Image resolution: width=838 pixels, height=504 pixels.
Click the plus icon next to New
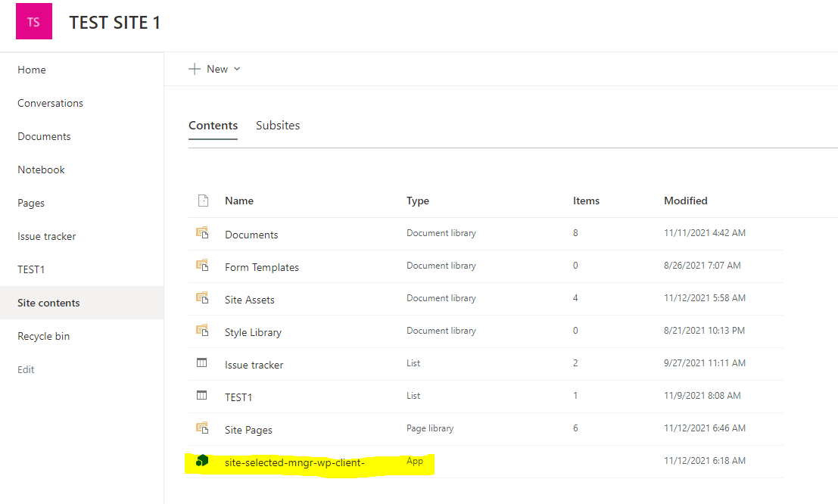[195, 68]
